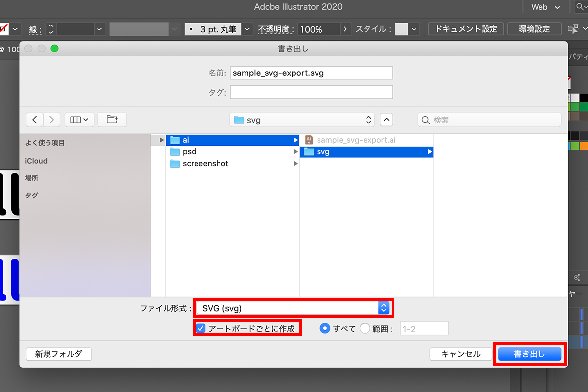Select the ai folder
Viewport: 588px width, 392px height.
point(232,140)
